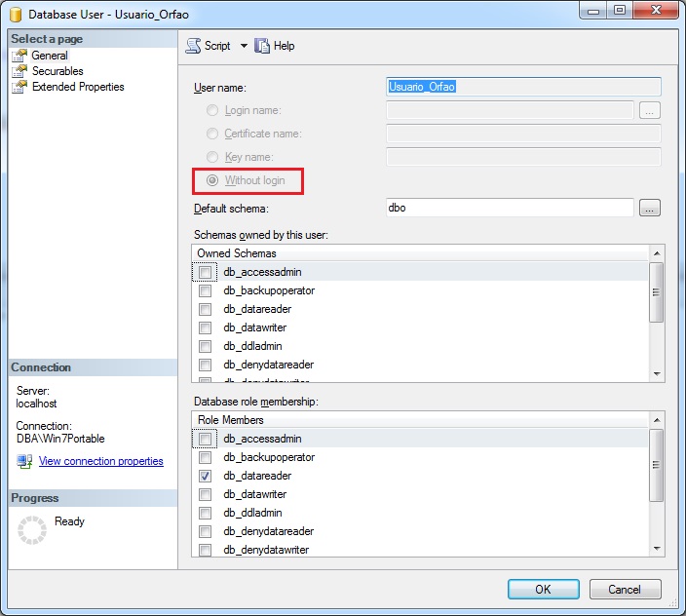
Task: Click the browse button beside Default schema
Action: [650, 208]
